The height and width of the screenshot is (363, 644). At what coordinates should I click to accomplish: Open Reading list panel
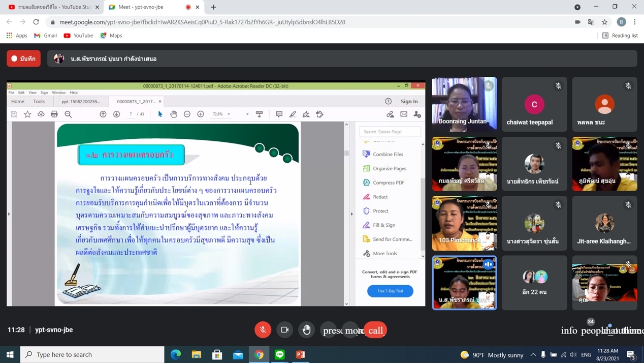(620, 36)
